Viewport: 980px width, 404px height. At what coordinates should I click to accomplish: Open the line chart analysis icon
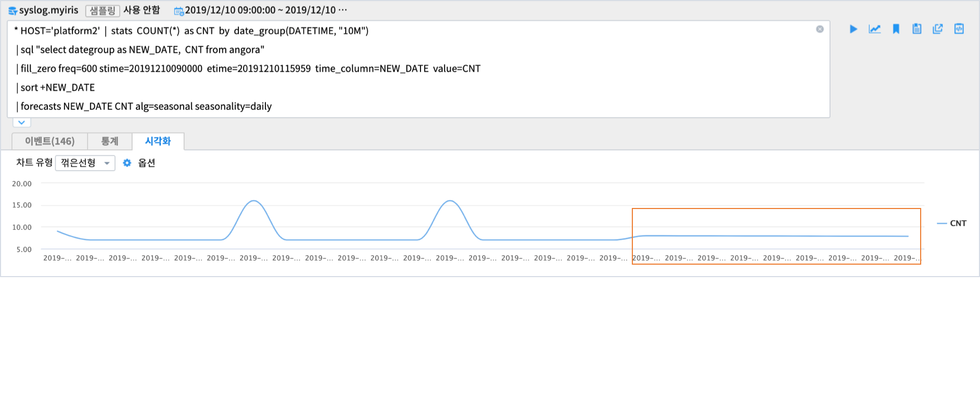[x=875, y=29]
